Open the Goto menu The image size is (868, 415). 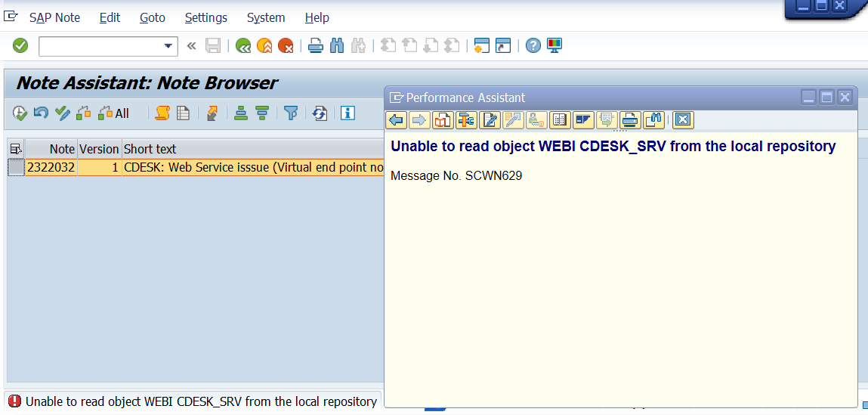[x=153, y=17]
